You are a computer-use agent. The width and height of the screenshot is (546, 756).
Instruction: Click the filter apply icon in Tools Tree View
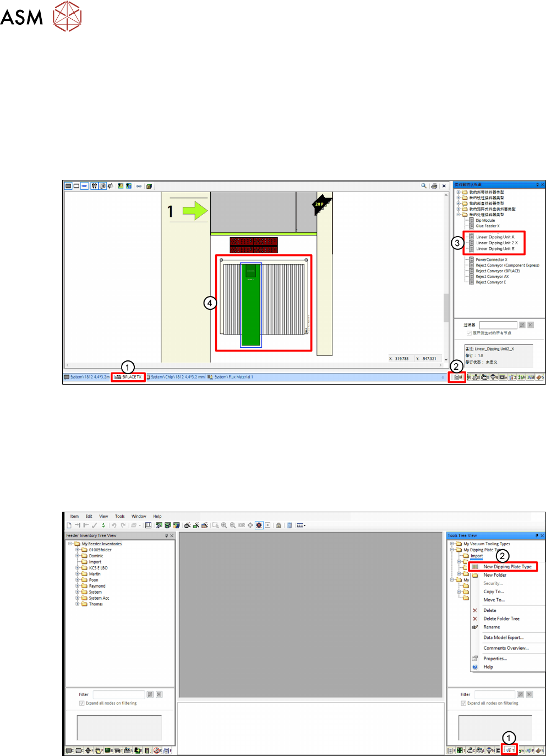521,694
